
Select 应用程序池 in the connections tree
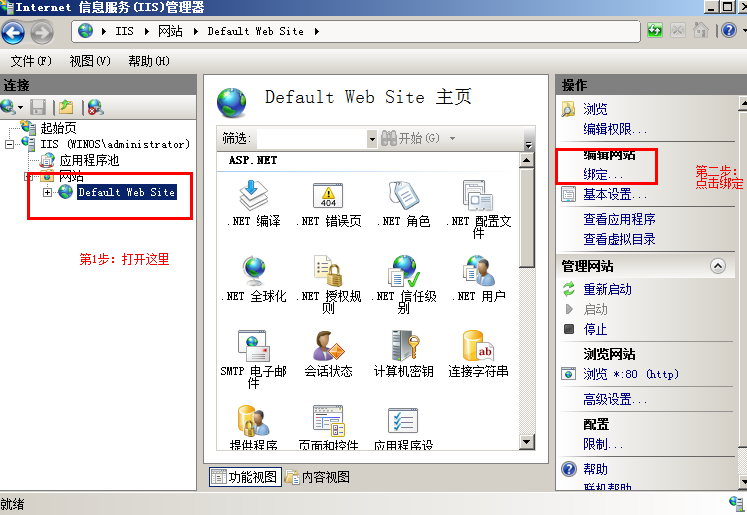[89, 161]
